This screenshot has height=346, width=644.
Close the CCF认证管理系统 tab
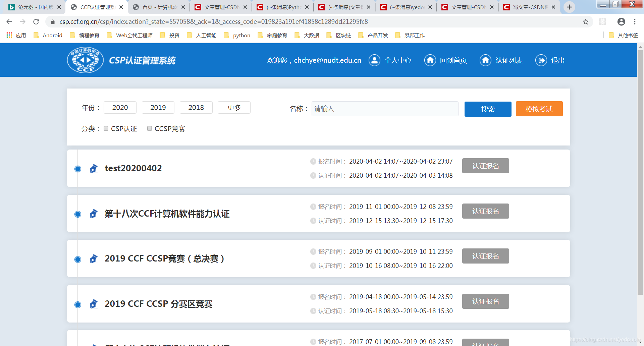[121, 7]
